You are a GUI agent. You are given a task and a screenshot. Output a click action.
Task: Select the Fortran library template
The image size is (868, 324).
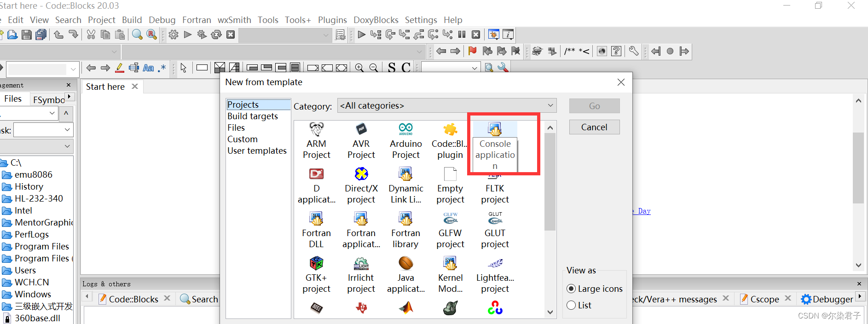point(406,230)
